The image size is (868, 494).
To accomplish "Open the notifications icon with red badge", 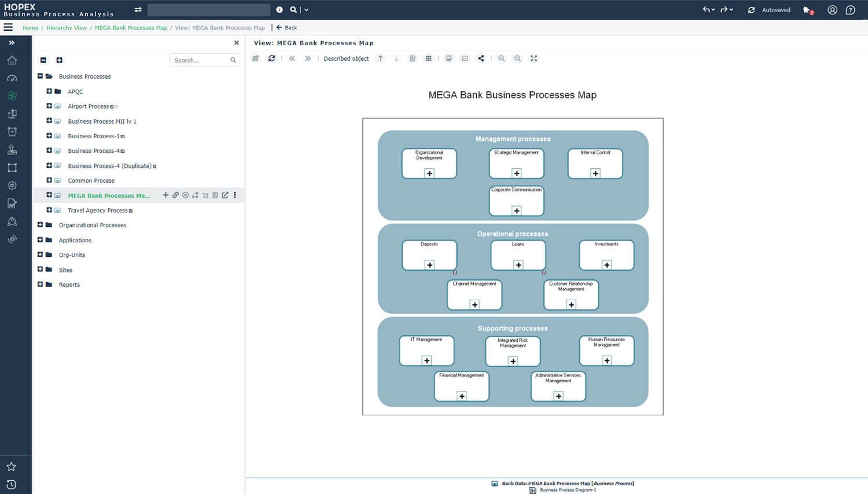I will [x=808, y=10].
